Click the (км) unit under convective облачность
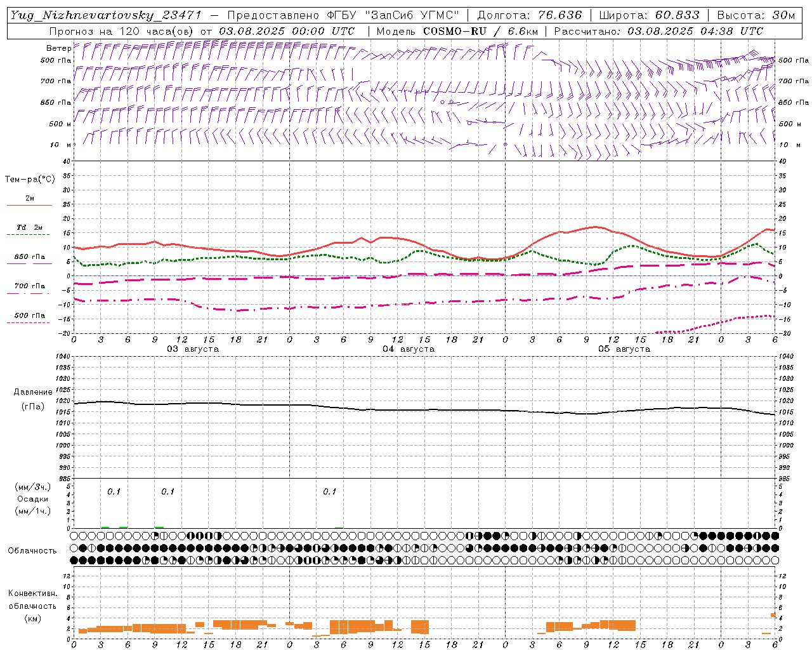 click(33, 618)
